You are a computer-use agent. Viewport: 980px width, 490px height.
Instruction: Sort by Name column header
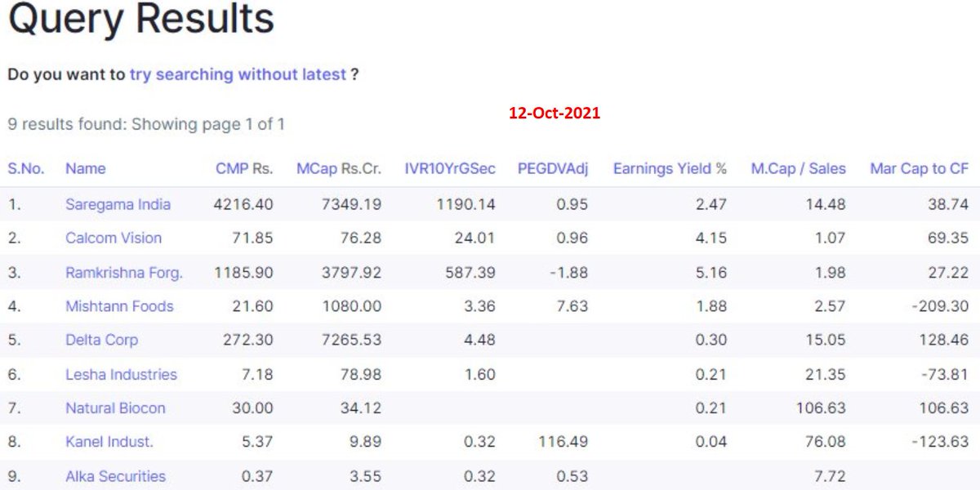click(86, 169)
